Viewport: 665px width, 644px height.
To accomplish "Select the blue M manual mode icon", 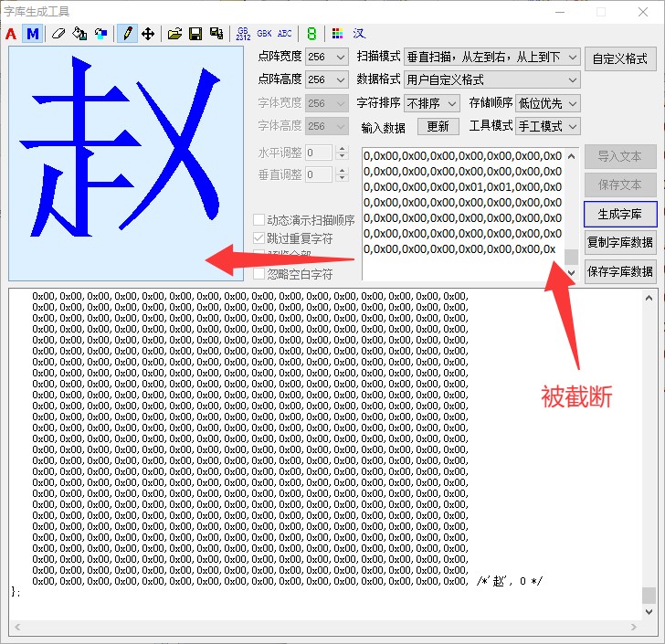I will [33, 34].
